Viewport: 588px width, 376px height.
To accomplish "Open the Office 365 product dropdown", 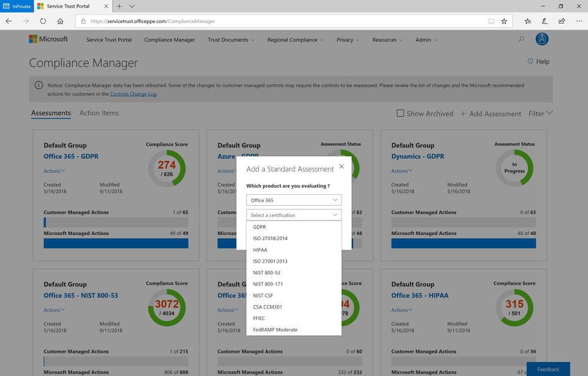I will click(x=294, y=200).
